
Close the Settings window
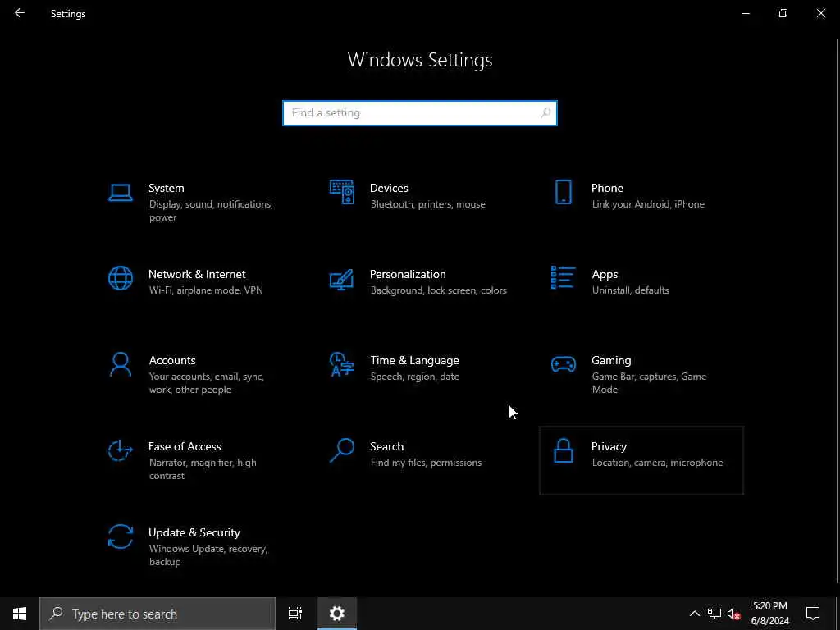tap(820, 13)
